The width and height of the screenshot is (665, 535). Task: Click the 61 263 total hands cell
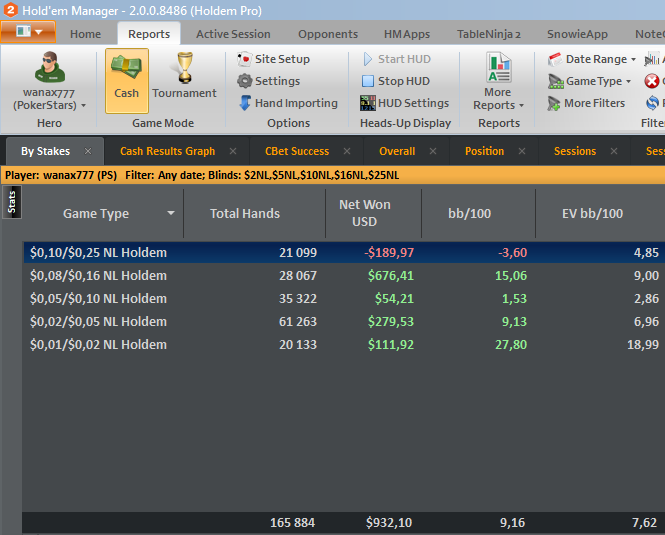point(298,321)
